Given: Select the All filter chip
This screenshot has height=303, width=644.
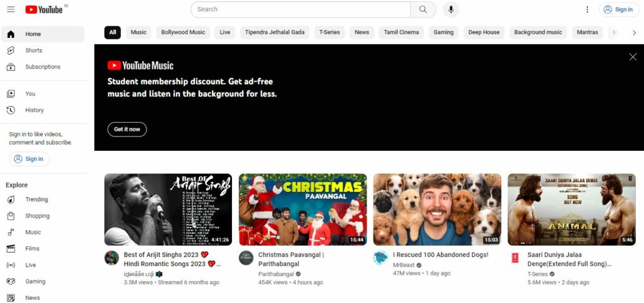Looking at the screenshot, I should pos(113,33).
